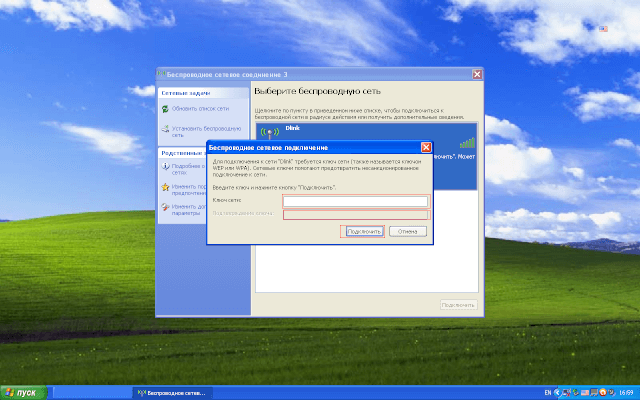Click the Изменить дополнительные параметры icon
640x400 pixels.
pos(165,208)
